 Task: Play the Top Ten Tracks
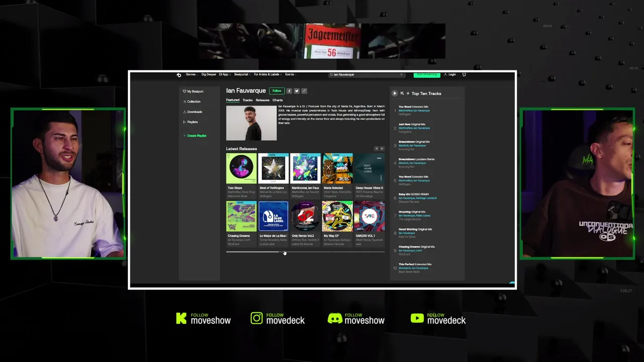click(x=394, y=94)
